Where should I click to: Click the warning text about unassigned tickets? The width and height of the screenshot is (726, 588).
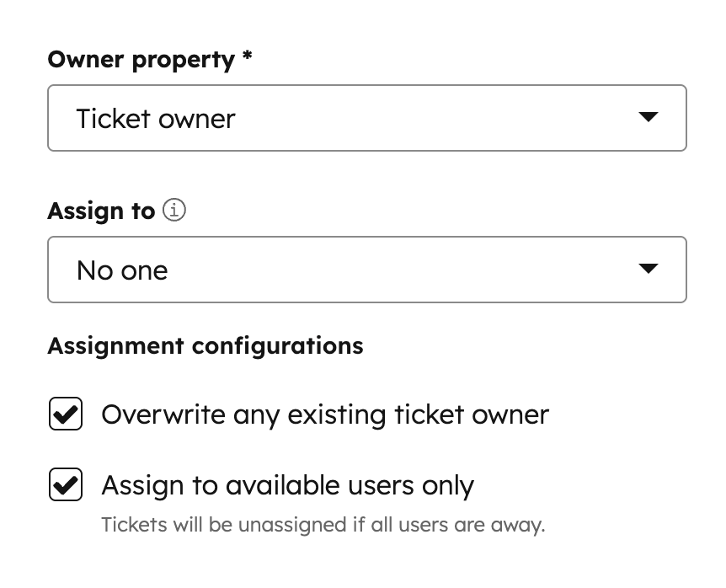[323, 524]
